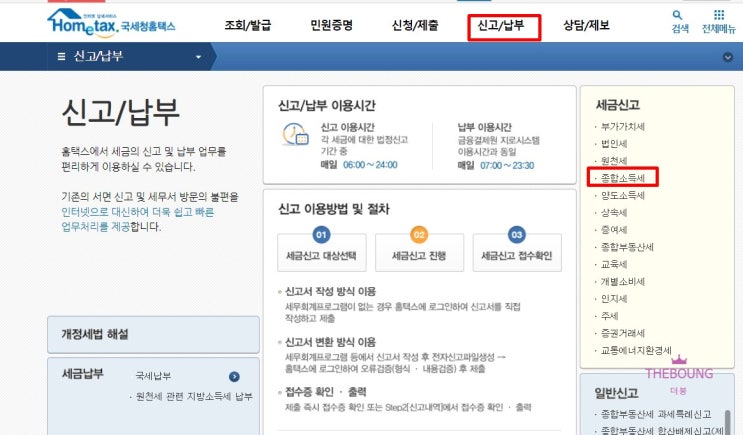
Task: Select 양도소득세 in 세금신고 list
Action: tap(623, 195)
